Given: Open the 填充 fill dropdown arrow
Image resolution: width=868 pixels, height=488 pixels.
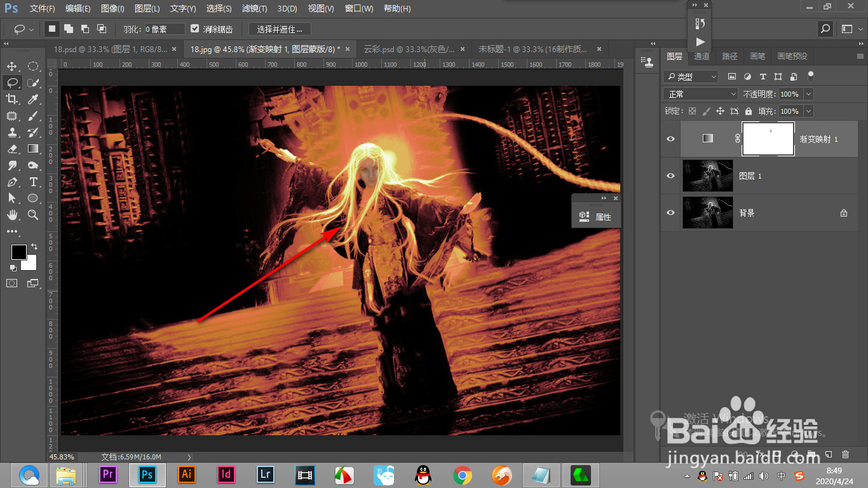Looking at the screenshot, I should 808,111.
